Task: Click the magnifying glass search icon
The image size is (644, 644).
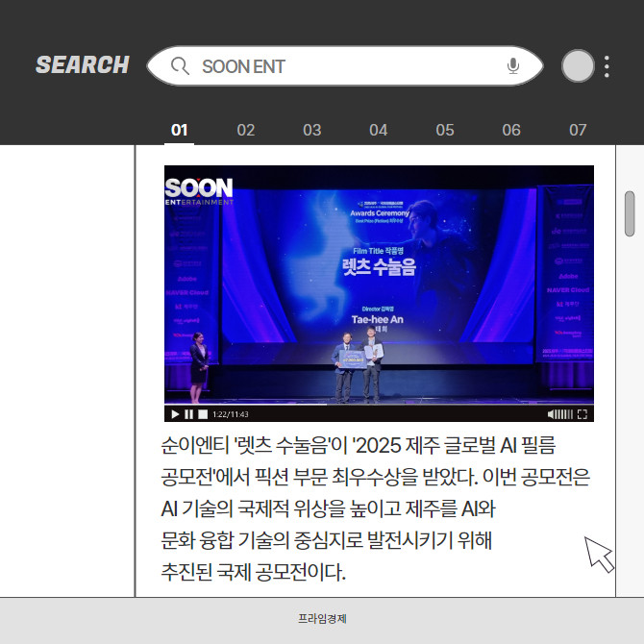Action: [x=179, y=66]
